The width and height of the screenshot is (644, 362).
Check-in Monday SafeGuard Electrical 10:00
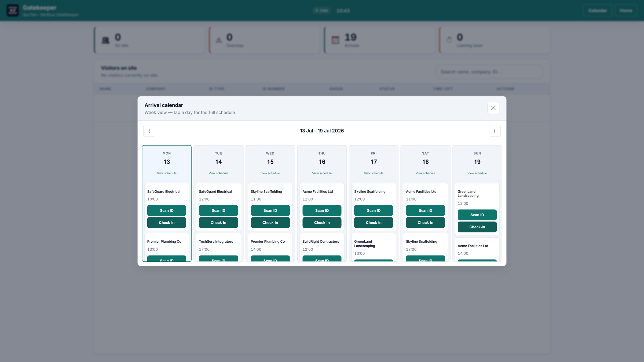pos(167,223)
